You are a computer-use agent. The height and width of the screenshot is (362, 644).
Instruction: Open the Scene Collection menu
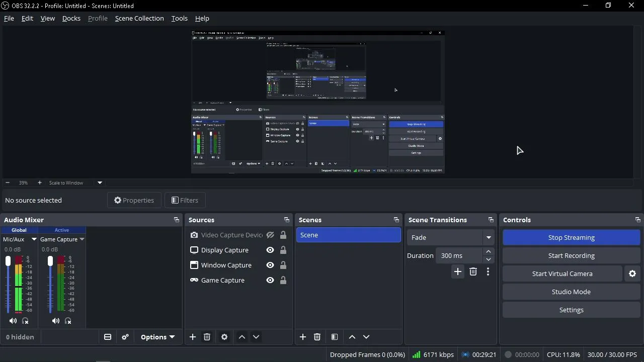point(139,18)
